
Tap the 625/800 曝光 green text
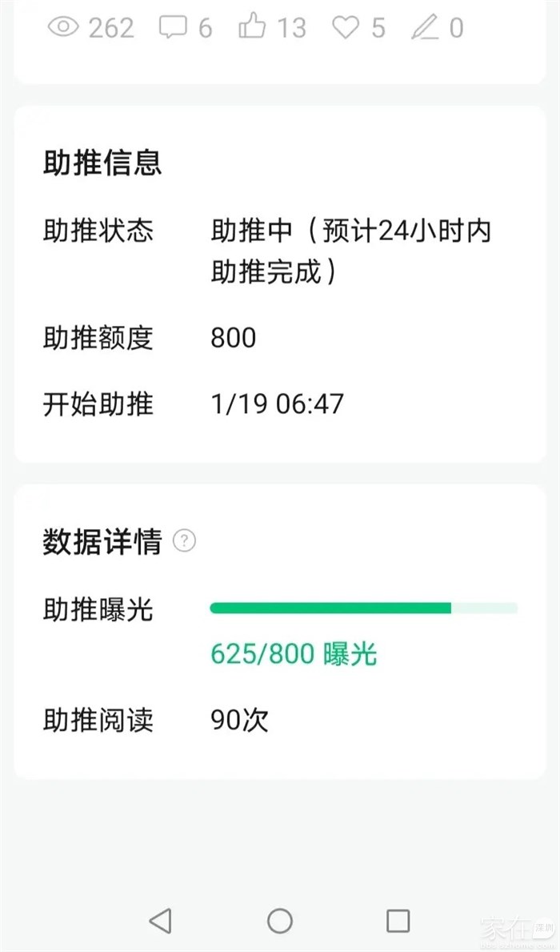[294, 654]
